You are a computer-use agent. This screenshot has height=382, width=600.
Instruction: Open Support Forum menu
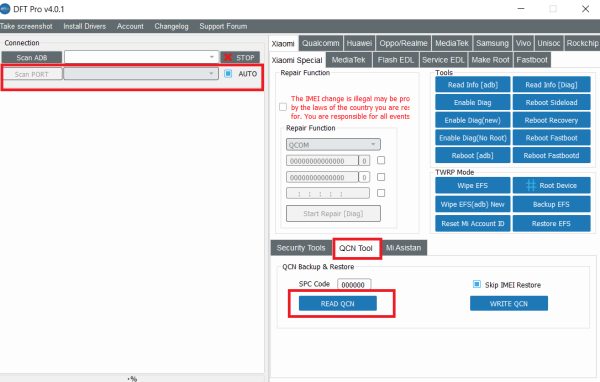[223, 26]
